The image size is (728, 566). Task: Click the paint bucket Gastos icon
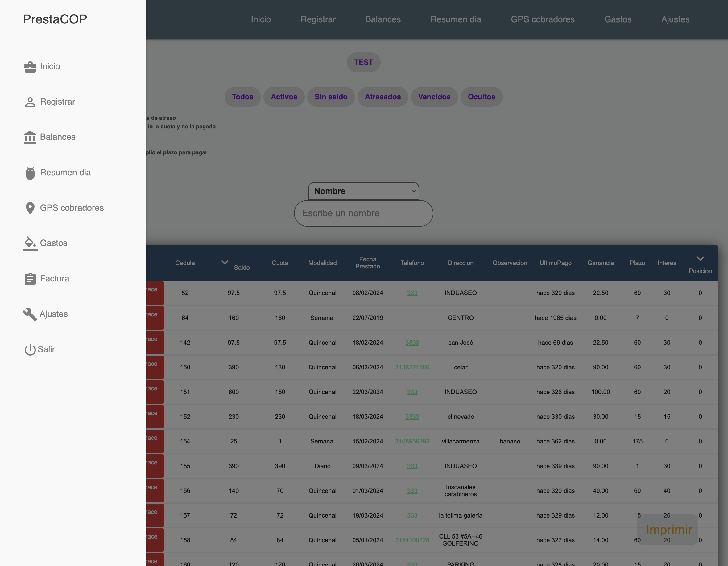30,243
